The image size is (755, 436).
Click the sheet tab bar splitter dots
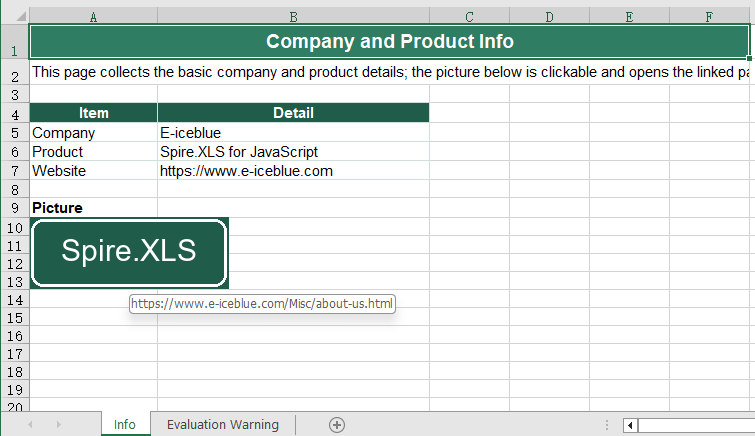607,425
